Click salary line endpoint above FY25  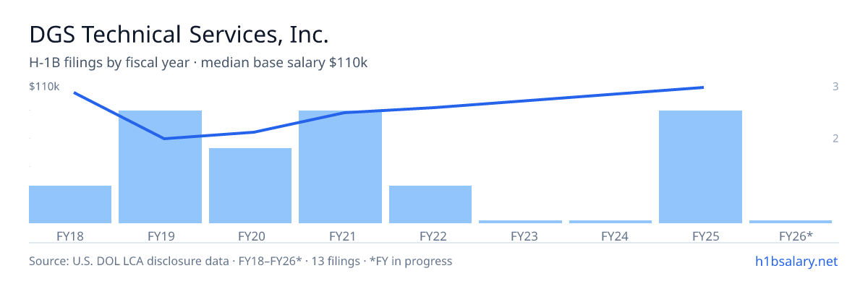click(x=703, y=87)
